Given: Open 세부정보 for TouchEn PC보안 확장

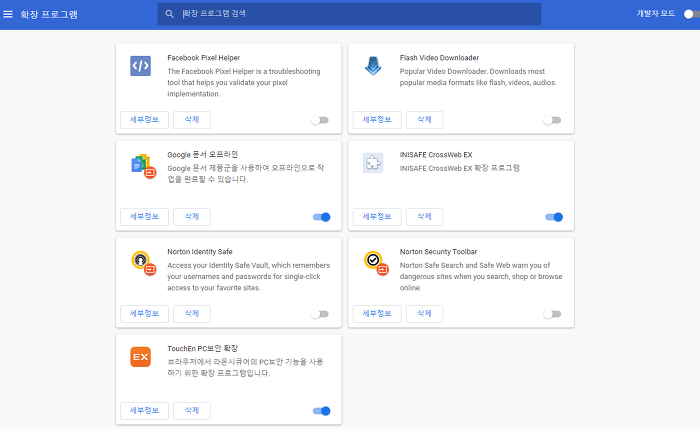Looking at the screenshot, I should click(144, 410).
